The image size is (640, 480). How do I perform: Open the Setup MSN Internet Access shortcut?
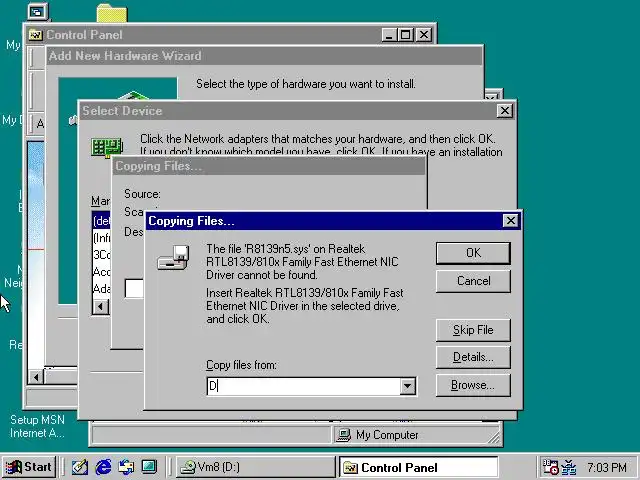(x=37, y=426)
